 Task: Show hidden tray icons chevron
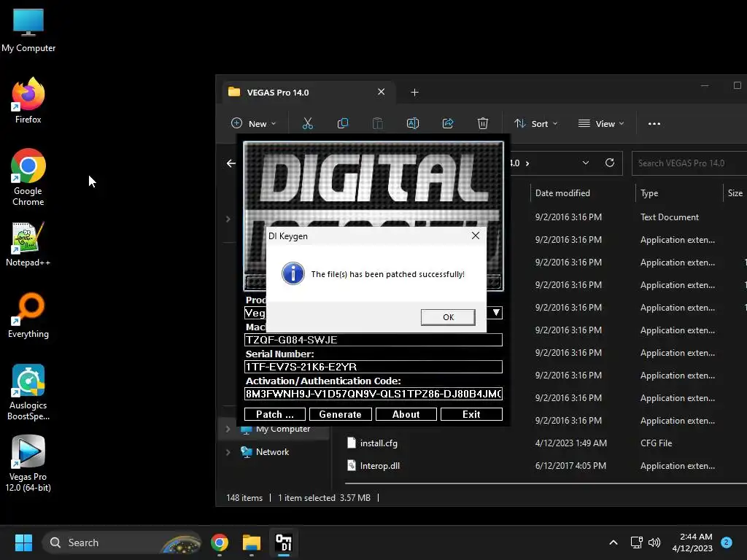(x=613, y=542)
